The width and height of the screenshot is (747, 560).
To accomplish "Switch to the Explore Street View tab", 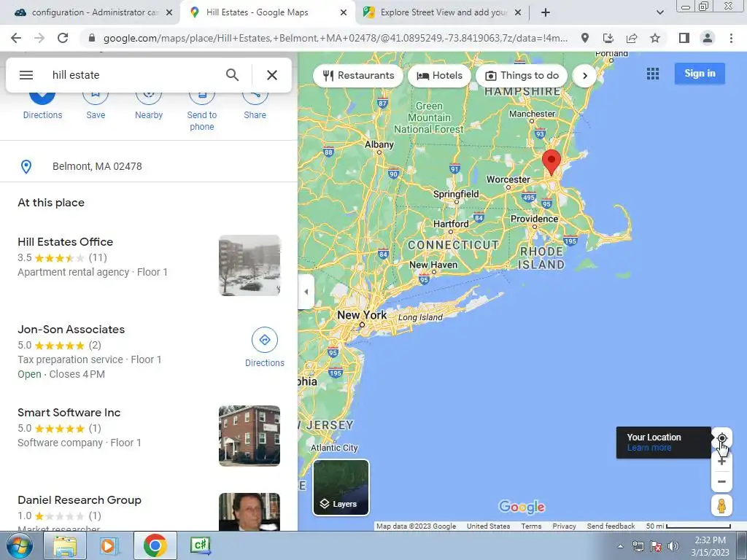I will tap(443, 12).
